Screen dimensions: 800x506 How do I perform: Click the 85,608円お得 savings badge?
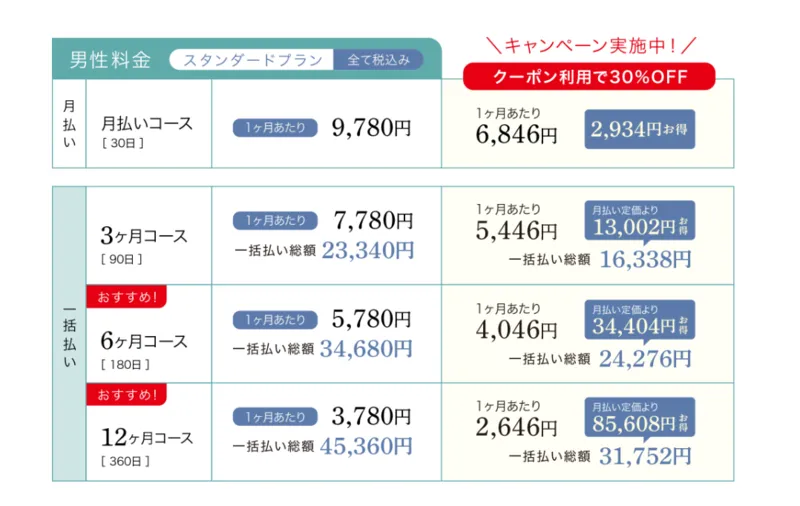pos(640,418)
